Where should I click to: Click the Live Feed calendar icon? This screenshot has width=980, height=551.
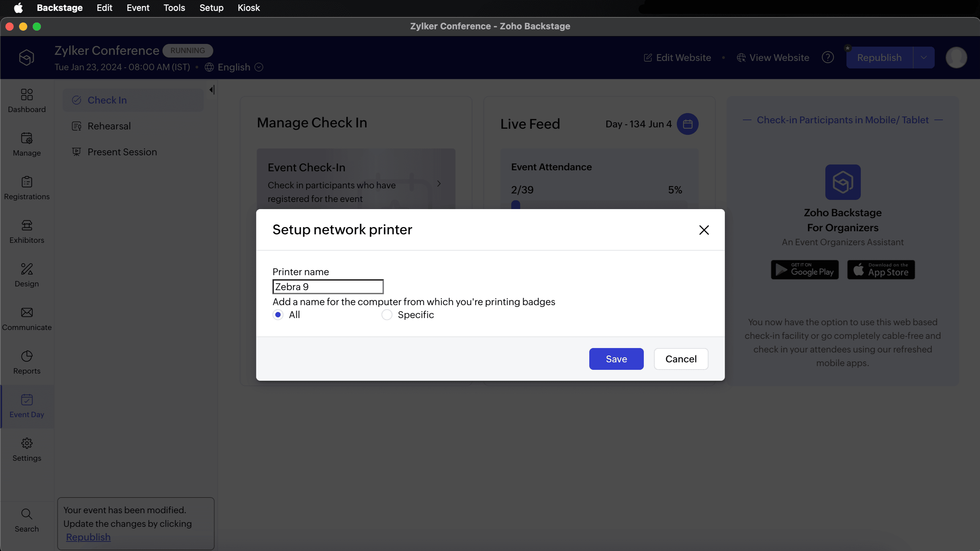click(687, 124)
